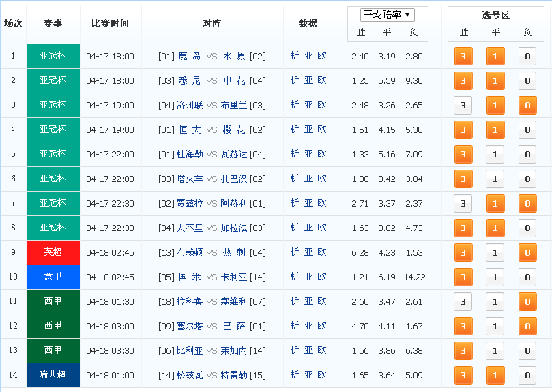This screenshot has height=392, width=552.
Task: Toggle loss (0) for match 3 济州联 vs 布里兰
Action: coord(527,105)
